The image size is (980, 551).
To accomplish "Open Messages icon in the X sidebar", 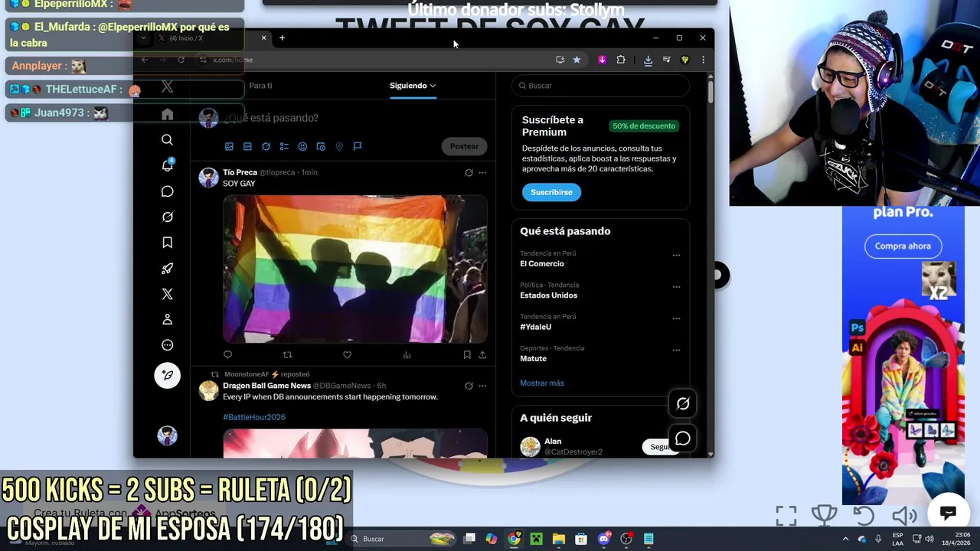I will 167,191.
